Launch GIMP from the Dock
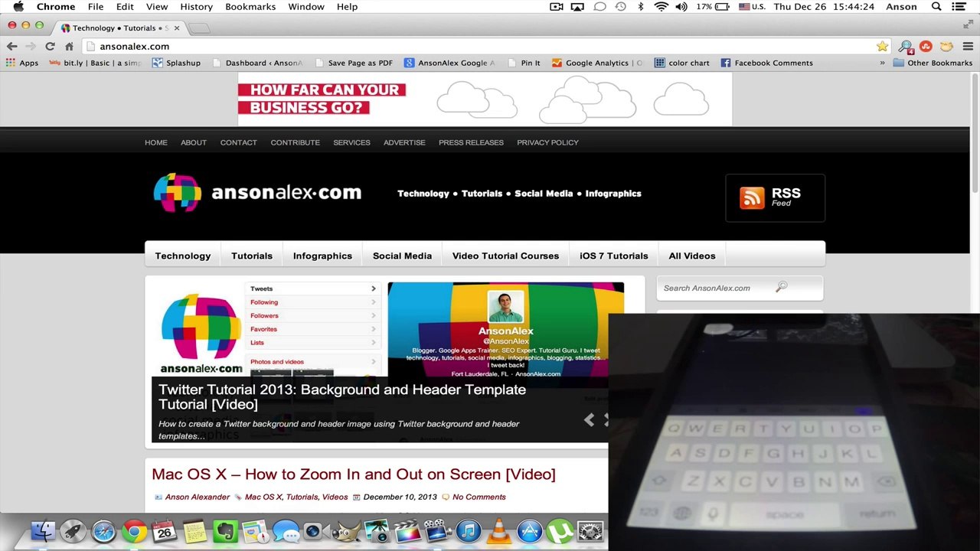The height and width of the screenshot is (551, 980). [347, 531]
